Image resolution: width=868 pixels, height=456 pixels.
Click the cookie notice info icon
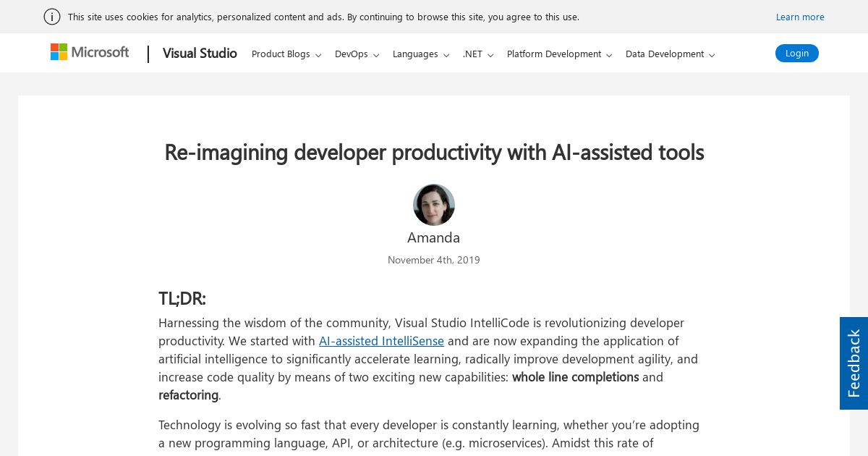point(52,17)
